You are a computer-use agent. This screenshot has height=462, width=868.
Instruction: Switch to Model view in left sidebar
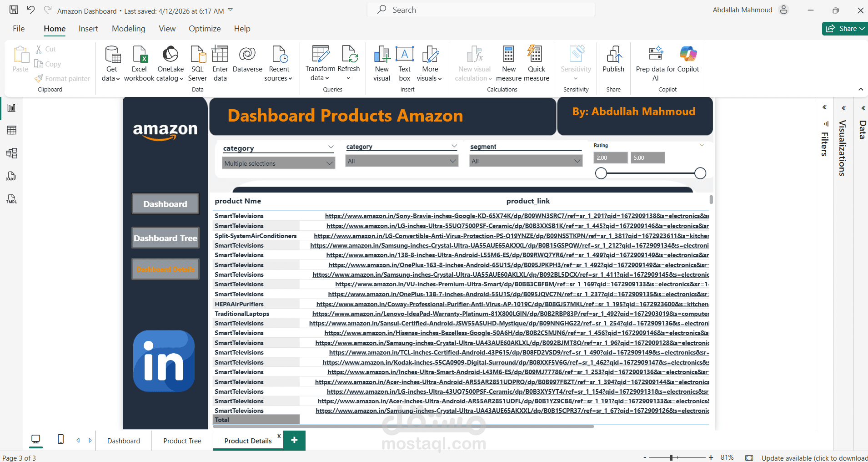pyautogui.click(x=12, y=153)
